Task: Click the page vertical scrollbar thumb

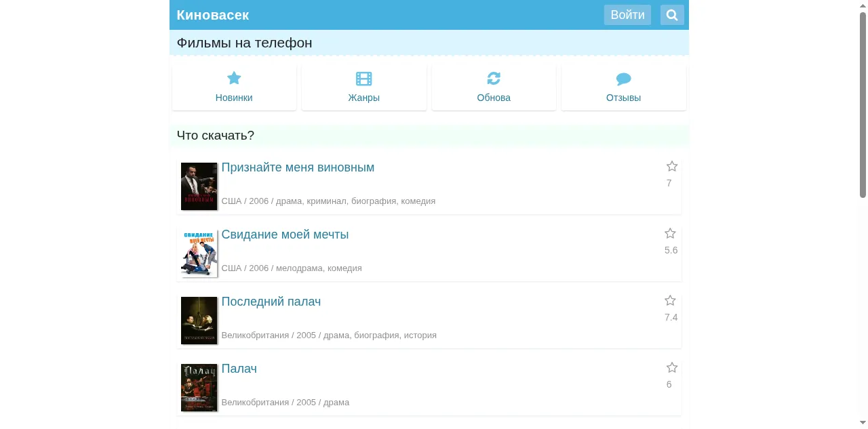Action: click(863, 104)
